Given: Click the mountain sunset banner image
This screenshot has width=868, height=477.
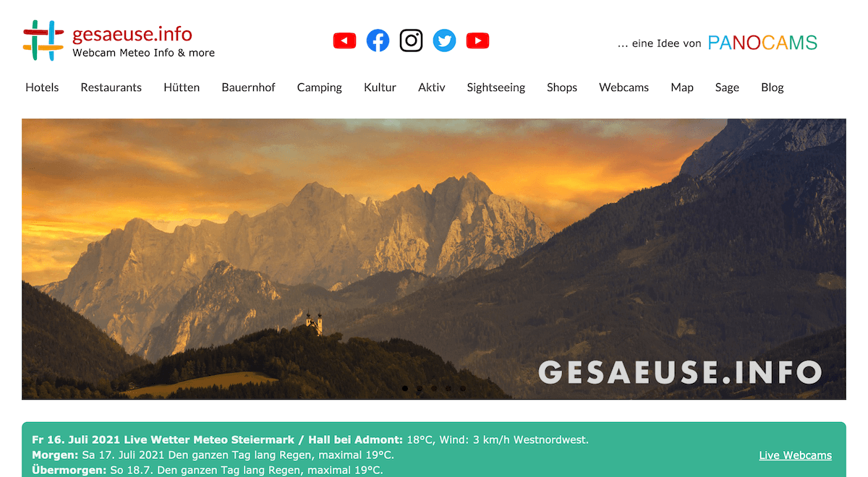Looking at the screenshot, I should [434, 259].
